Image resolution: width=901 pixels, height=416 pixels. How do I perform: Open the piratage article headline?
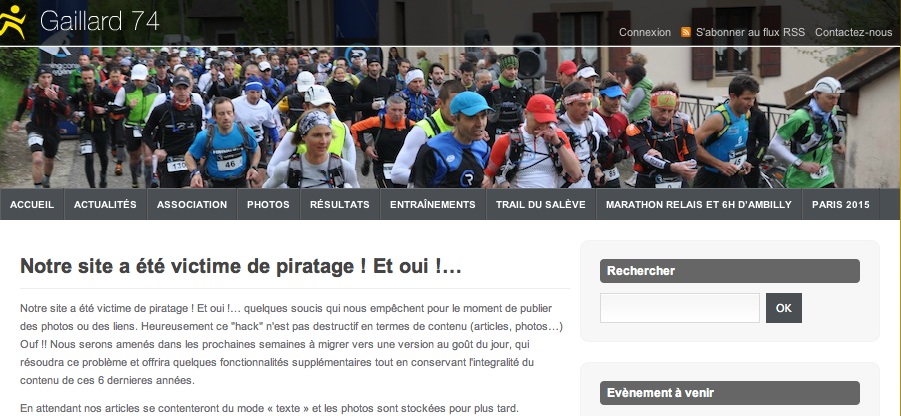point(241,267)
